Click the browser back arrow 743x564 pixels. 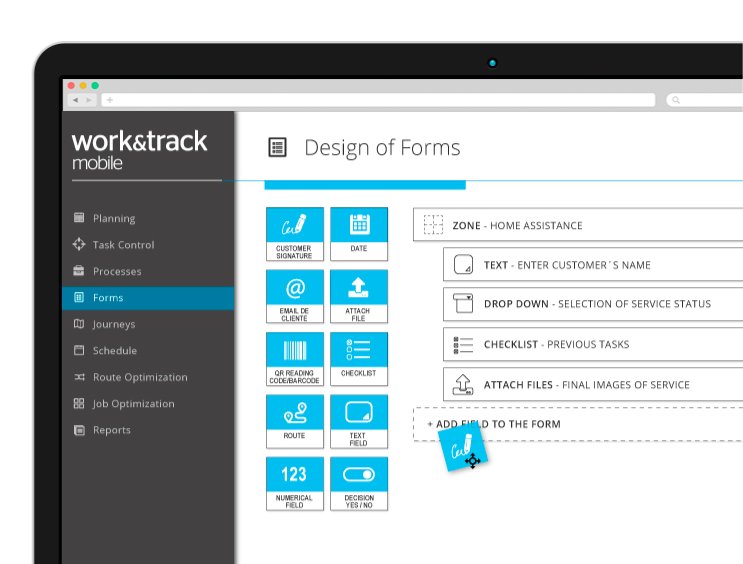[x=76, y=100]
